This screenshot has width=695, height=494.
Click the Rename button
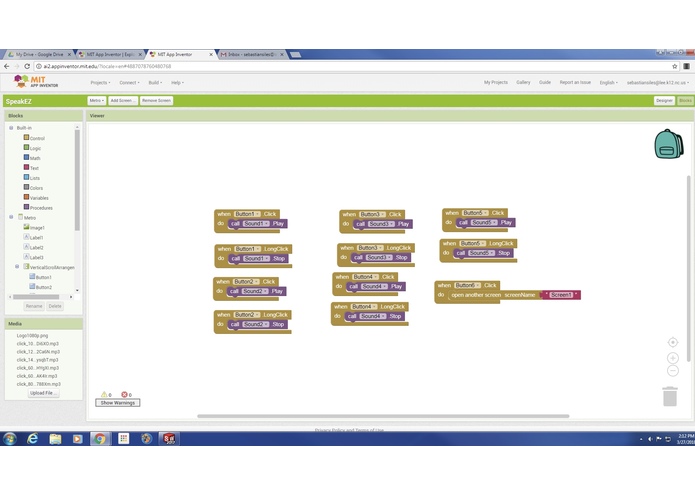pos(34,306)
